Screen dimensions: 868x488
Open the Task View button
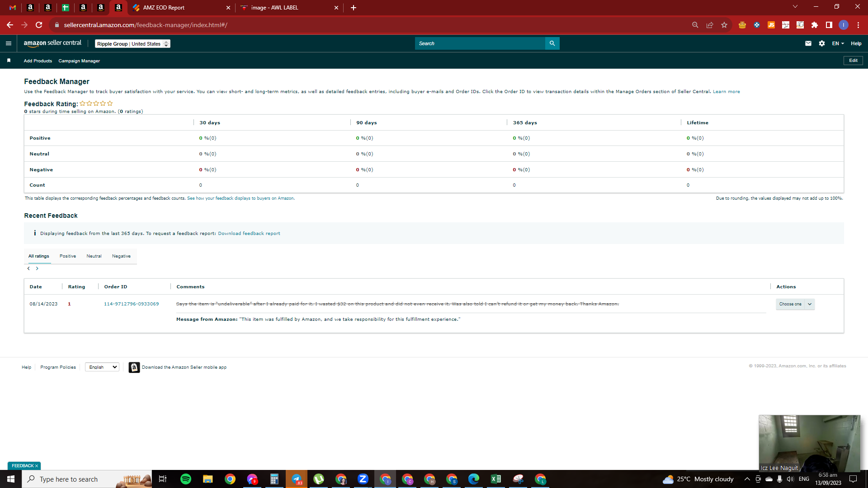[163, 479]
